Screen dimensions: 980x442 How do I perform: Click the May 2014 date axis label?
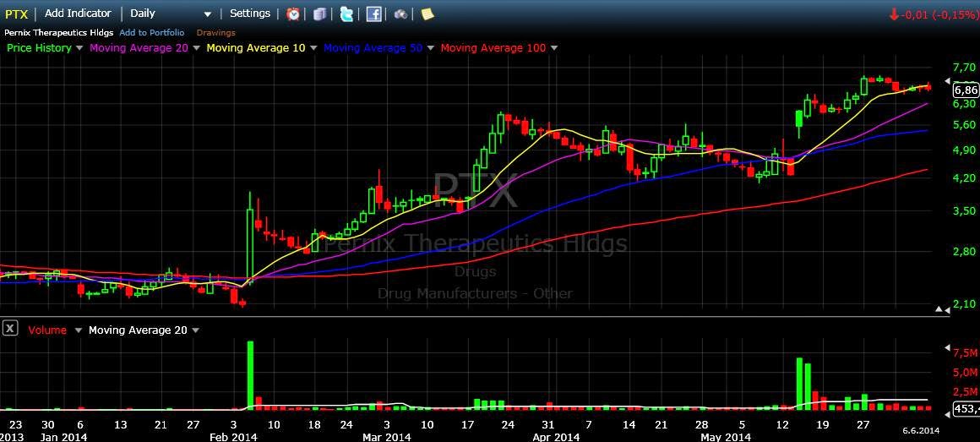click(725, 437)
